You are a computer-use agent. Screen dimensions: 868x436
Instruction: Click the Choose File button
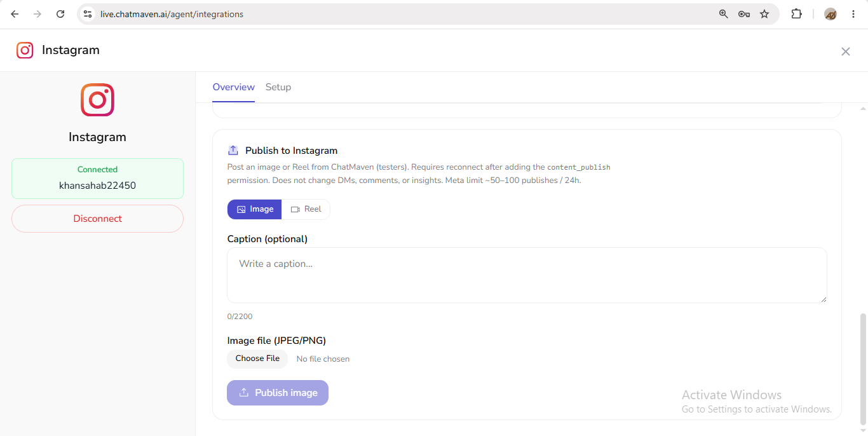click(257, 358)
